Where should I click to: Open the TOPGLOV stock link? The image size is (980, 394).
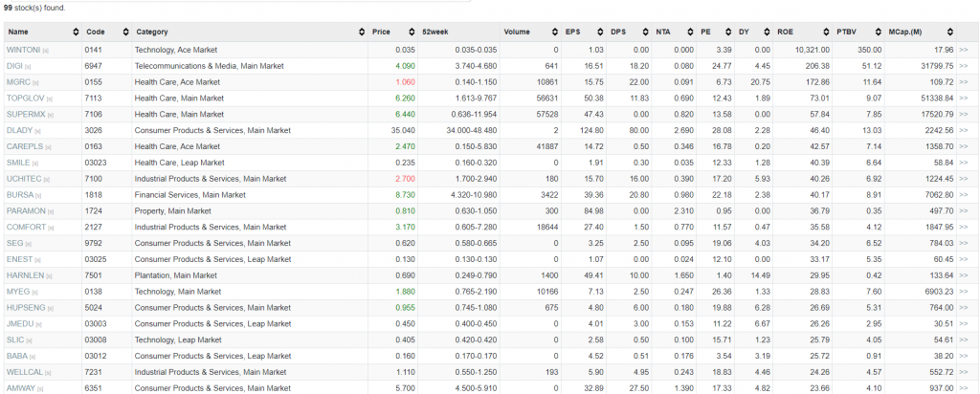[24, 98]
